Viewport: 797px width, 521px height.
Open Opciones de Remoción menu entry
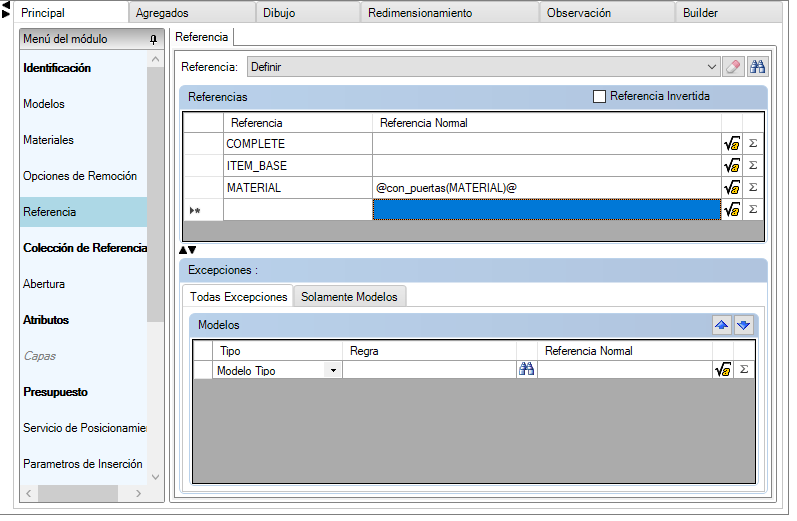point(80,176)
